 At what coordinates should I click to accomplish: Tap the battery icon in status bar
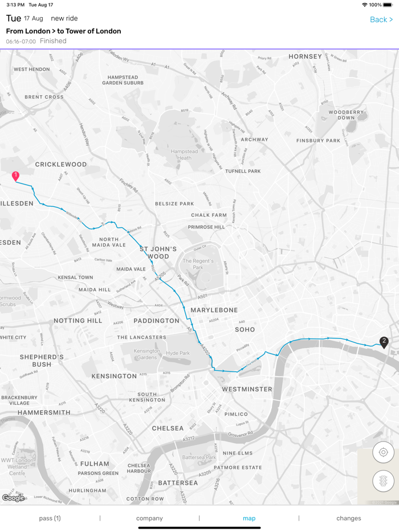388,5
